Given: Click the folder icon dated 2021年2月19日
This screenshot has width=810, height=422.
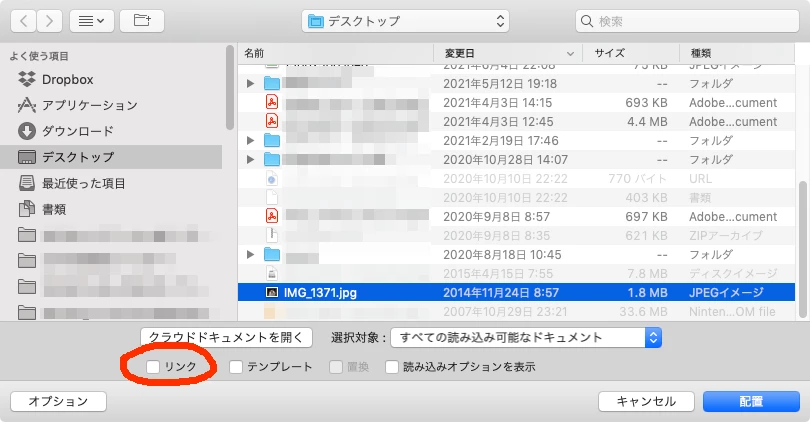Looking at the screenshot, I should [272, 140].
